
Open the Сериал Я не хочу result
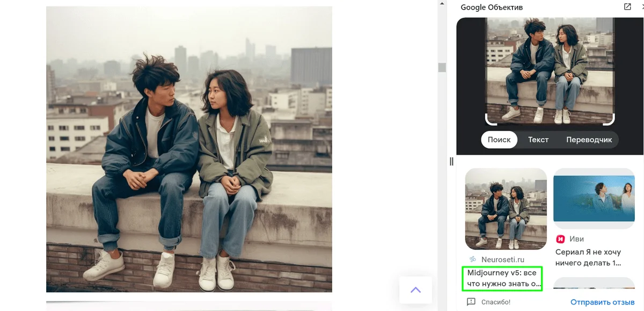pyautogui.click(x=588, y=257)
